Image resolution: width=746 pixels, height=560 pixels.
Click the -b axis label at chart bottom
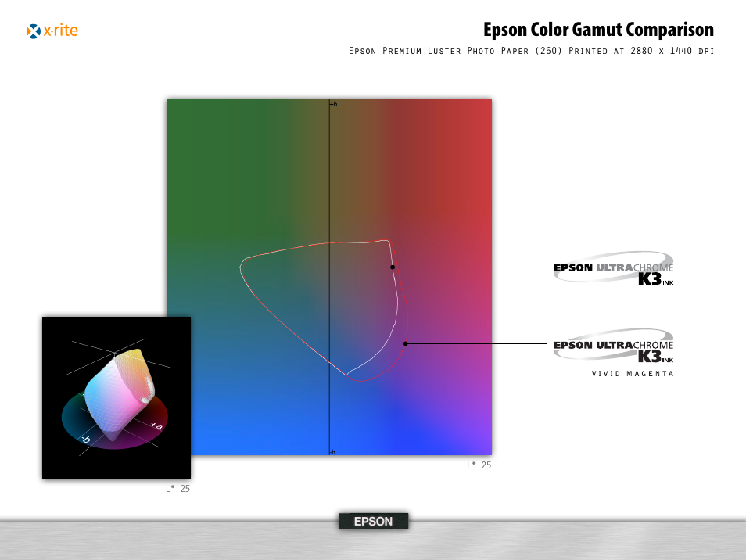click(332, 452)
